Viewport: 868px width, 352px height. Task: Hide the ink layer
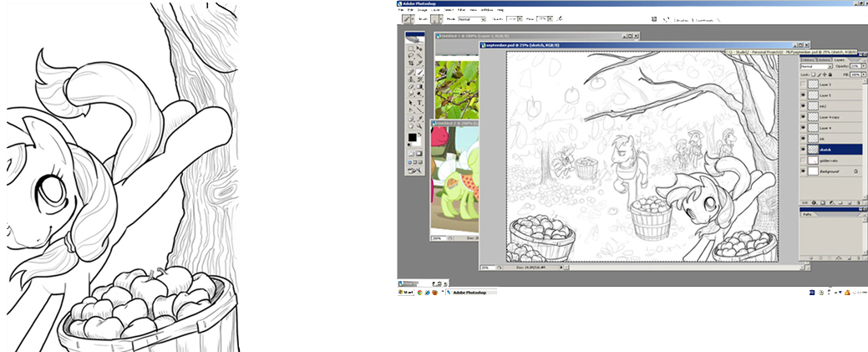tap(803, 140)
